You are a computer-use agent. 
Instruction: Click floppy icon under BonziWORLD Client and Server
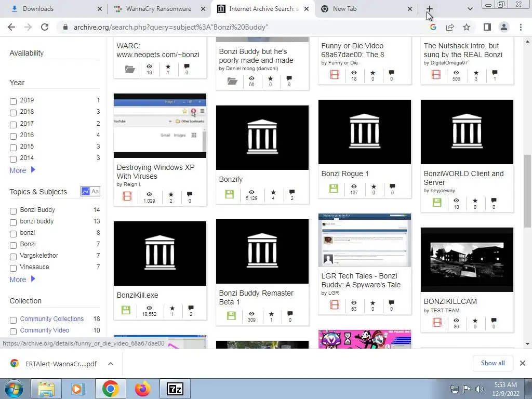[x=436, y=203]
